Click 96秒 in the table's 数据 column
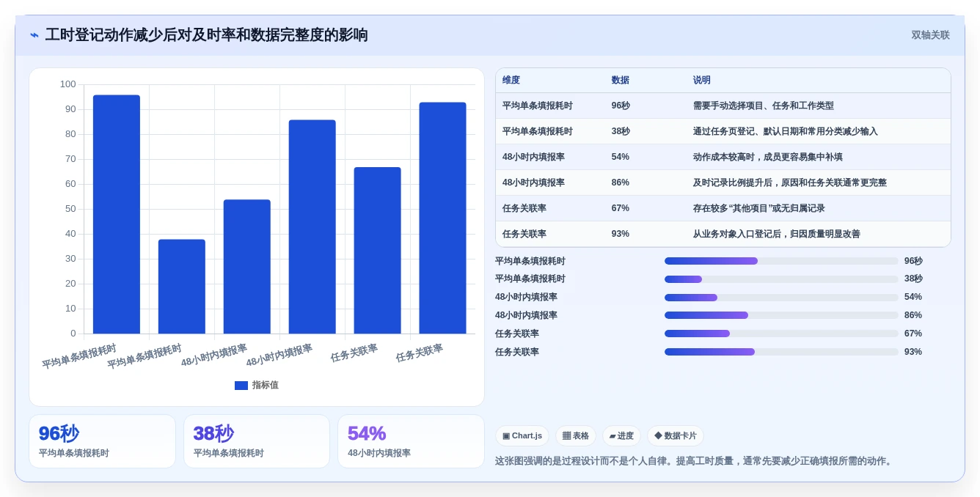The height and width of the screenshot is (497, 980). click(x=621, y=106)
